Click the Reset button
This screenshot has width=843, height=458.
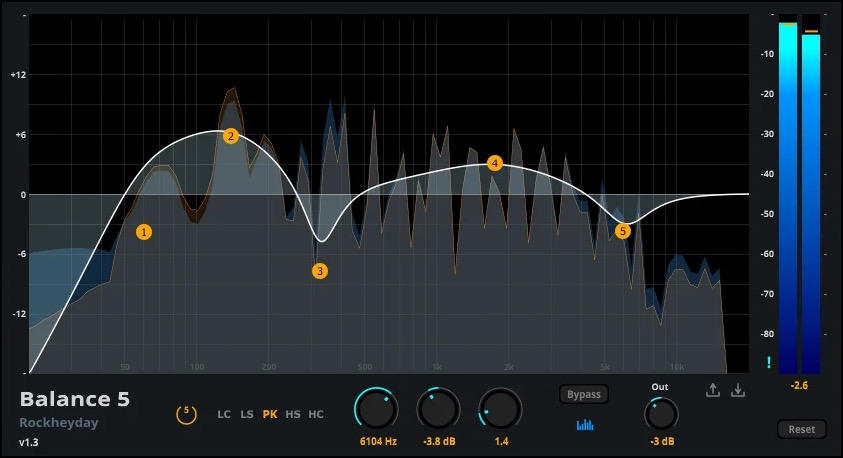(x=802, y=429)
